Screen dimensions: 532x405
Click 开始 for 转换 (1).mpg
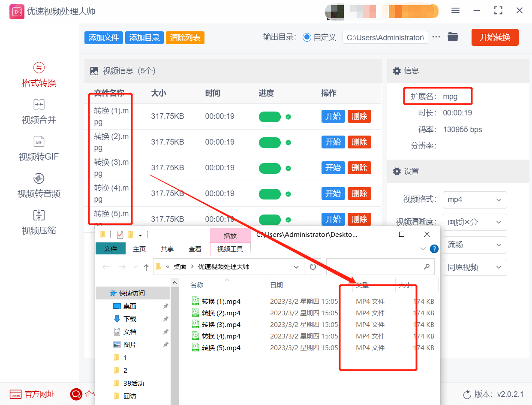coord(333,116)
